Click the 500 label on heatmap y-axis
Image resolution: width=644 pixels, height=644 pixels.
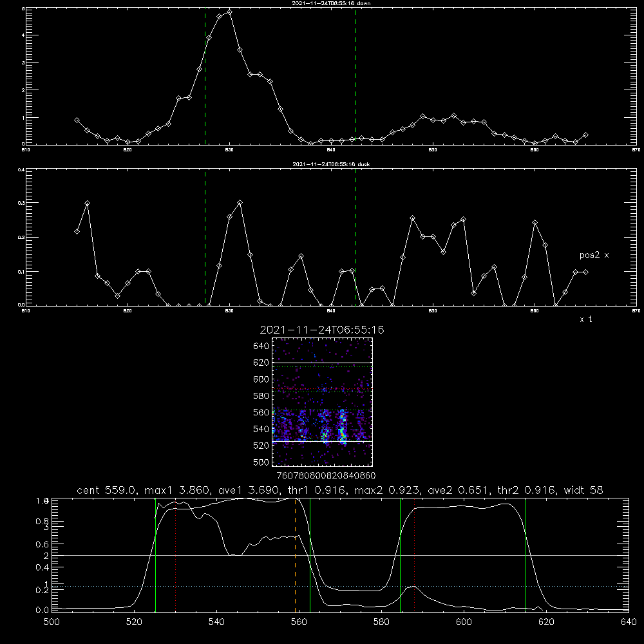pos(261,462)
